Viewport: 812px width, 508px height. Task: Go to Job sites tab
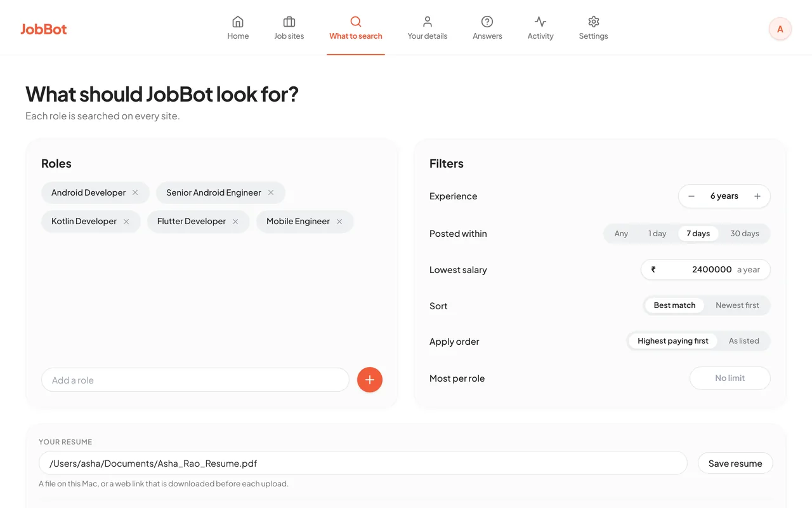tap(289, 28)
